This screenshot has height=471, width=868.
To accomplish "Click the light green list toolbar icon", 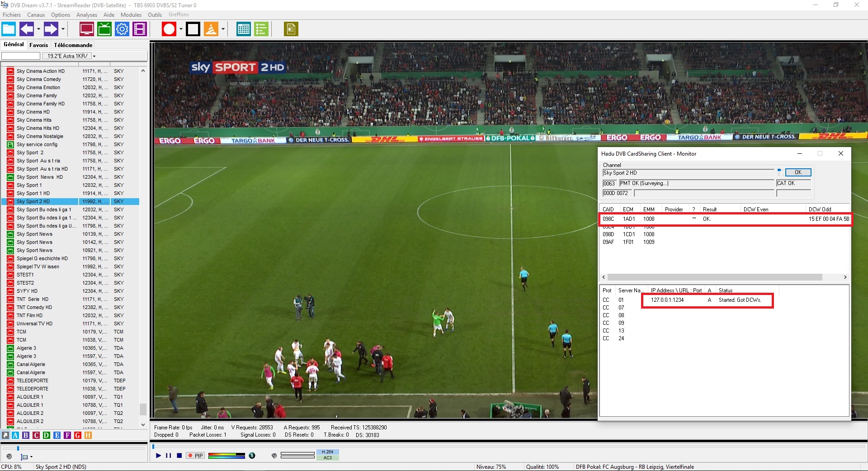I will pos(261,29).
